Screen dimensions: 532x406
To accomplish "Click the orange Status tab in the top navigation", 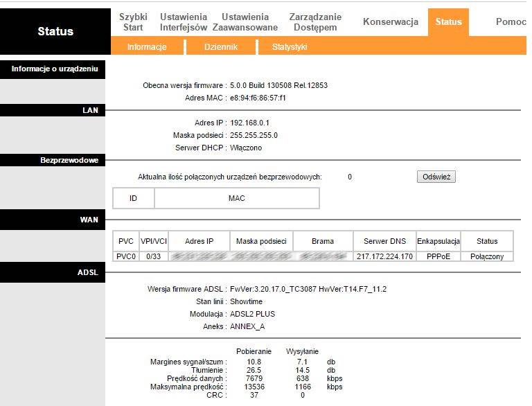I will point(448,21).
